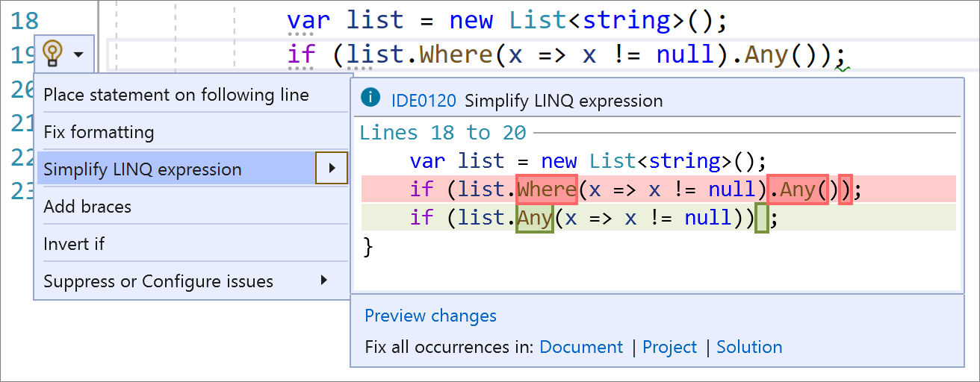Expand the arrow on Suppress or Configure issues
This screenshot has height=382, width=980.
tap(324, 281)
